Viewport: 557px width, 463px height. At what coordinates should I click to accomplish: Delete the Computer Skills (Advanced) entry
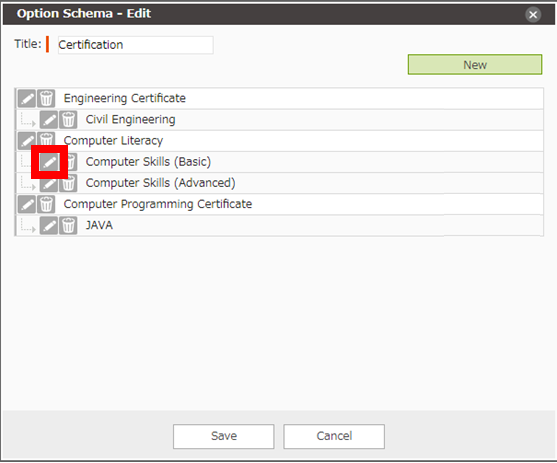tap(68, 183)
